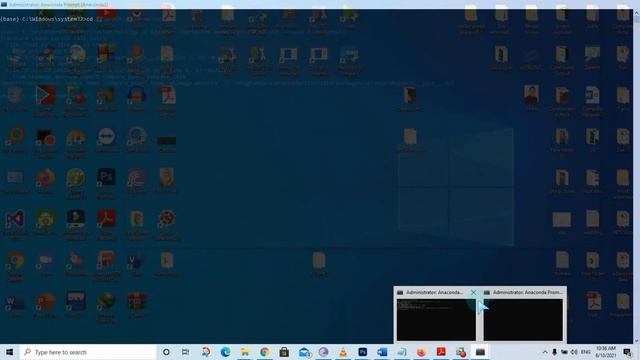The image size is (640, 360).
Task: Open the Mail app on the taskbar
Action: pyautogui.click(x=304, y=352)
